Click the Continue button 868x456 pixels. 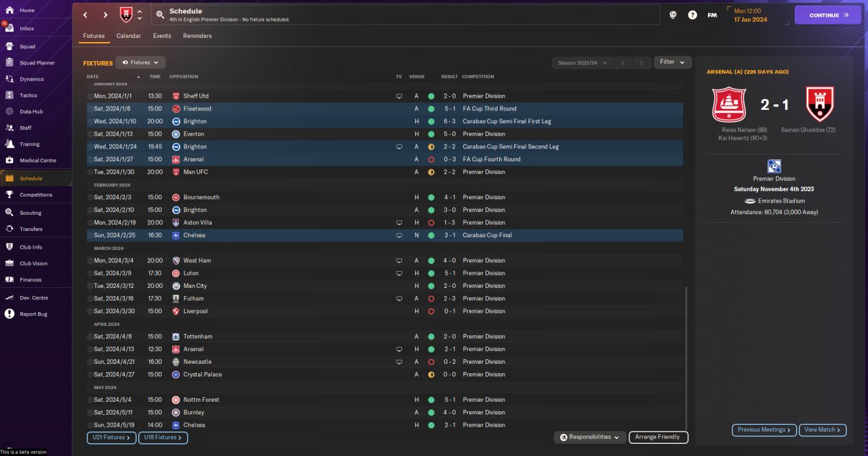828,15
